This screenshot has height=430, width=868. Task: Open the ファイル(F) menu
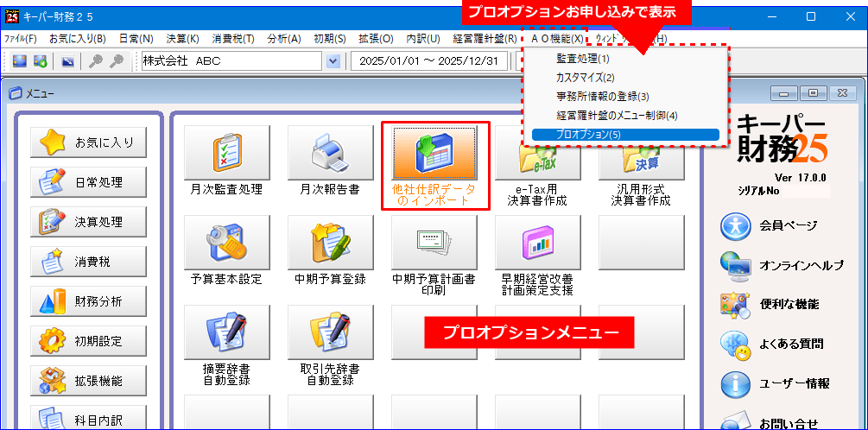click(x=21, y=39)
